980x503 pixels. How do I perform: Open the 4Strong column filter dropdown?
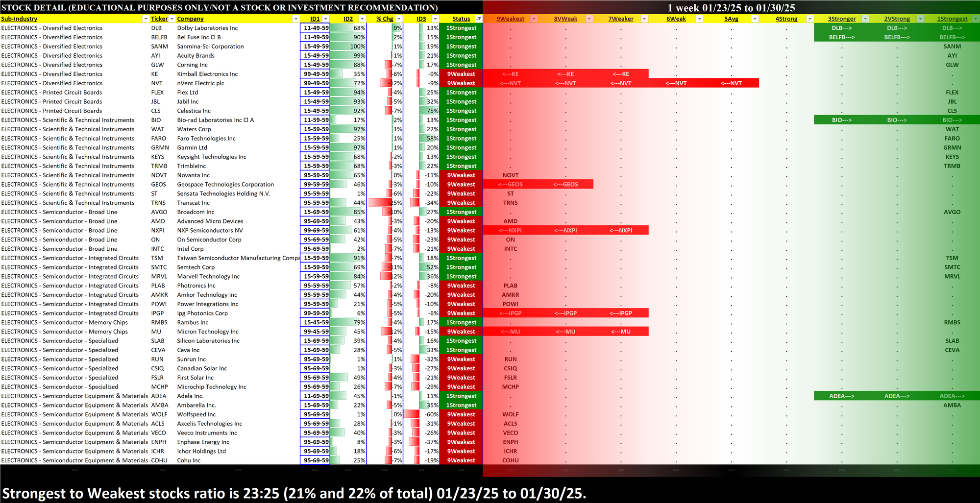pyautogui.click(x=810, y=19)
